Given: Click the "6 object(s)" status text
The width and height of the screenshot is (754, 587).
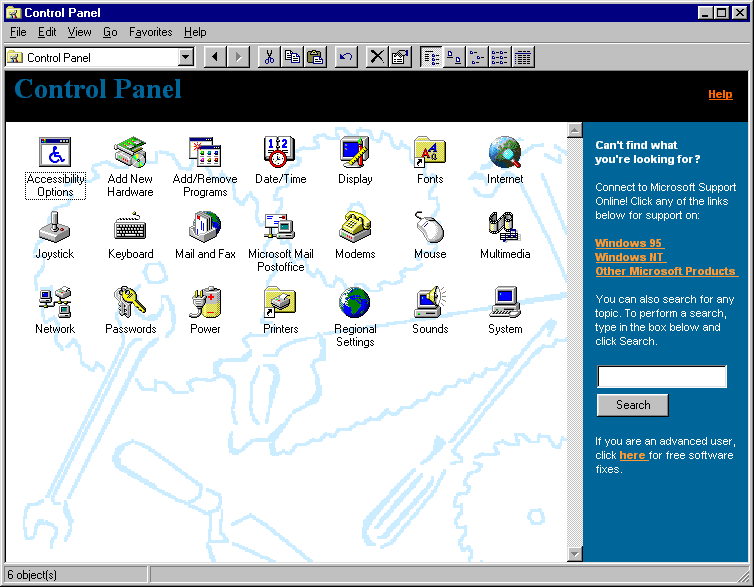Looking at the screenshot, I should 32,575.
